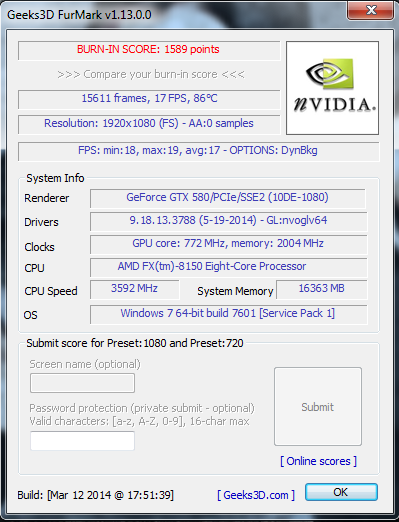
Task: Focus the Password protection input field
Action: coord(82,441)
